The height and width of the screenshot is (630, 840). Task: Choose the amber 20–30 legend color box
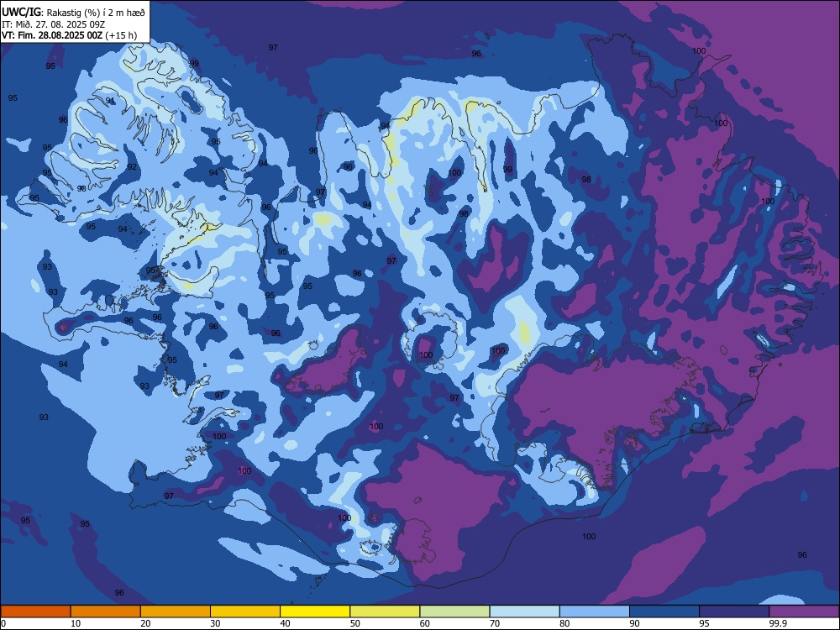click(176, 612)
